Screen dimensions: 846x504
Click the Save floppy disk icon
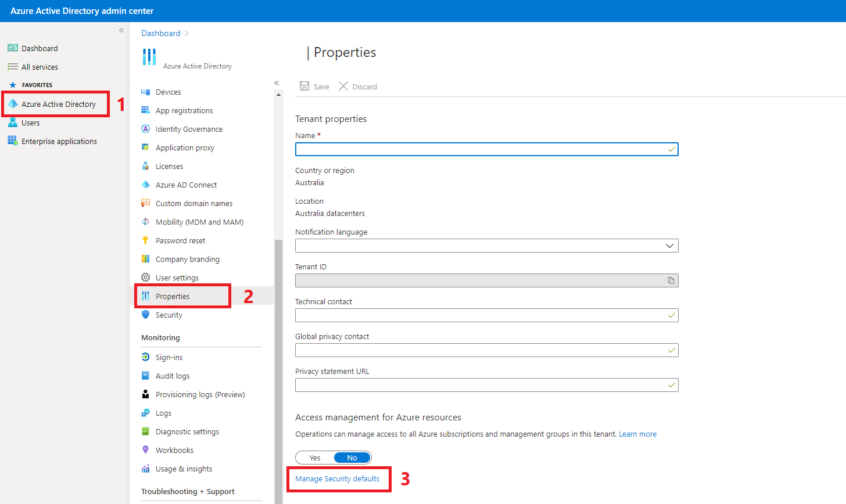click(x=304, y=86)
